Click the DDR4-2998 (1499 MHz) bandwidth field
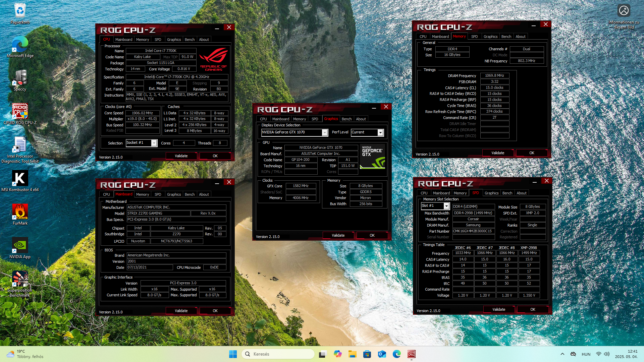Image resolution: width=644 pixels, height=362 pixels. (473, 213)
